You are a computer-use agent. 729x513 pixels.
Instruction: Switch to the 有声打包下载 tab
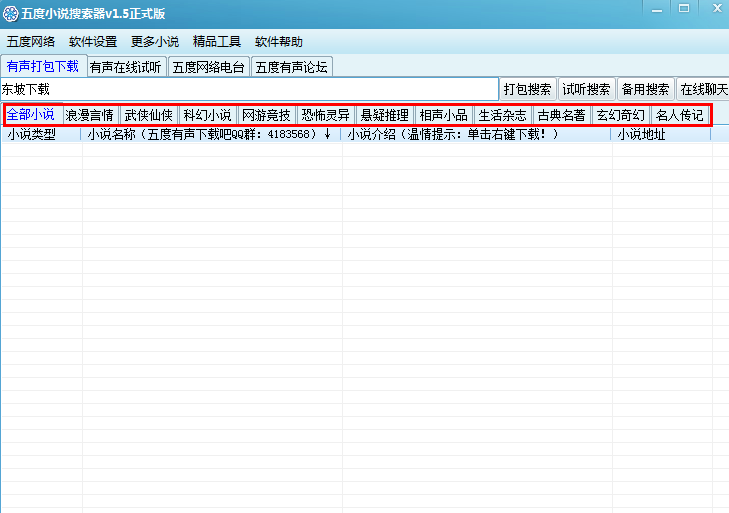coord(43,66)
